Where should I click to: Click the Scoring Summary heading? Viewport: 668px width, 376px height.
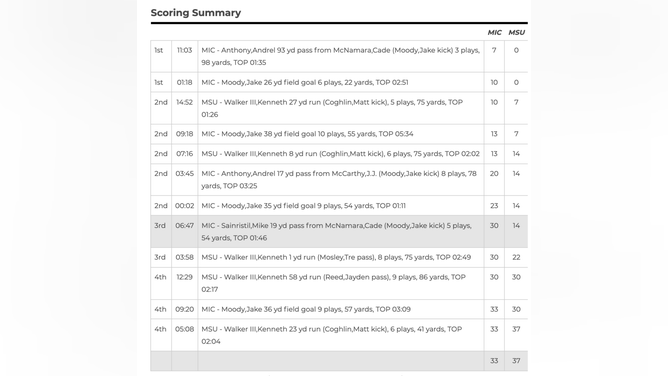[196, 13]
